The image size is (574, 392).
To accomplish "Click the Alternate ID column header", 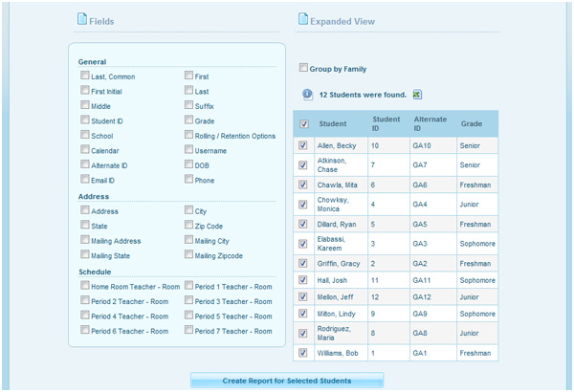I will [x=422, y=123].
